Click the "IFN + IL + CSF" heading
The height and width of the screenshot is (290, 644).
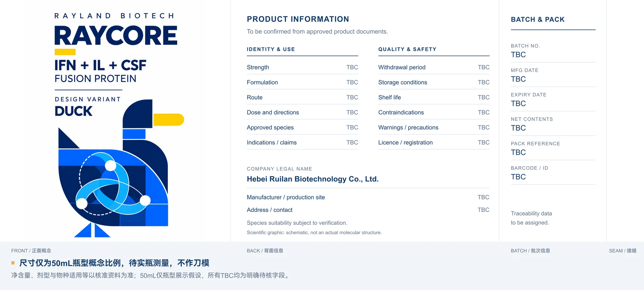[101, 65]
